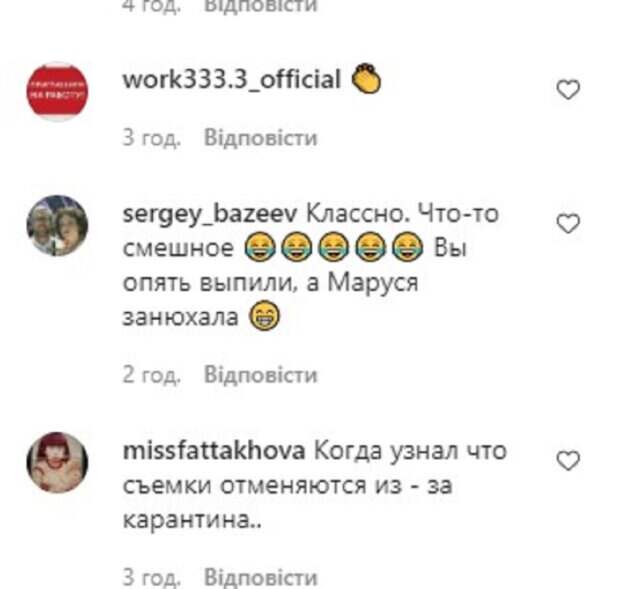Visit the work333.3_official username link
Image resolution: width=620 pixels, height=589 pixels.
click(232, 80)
